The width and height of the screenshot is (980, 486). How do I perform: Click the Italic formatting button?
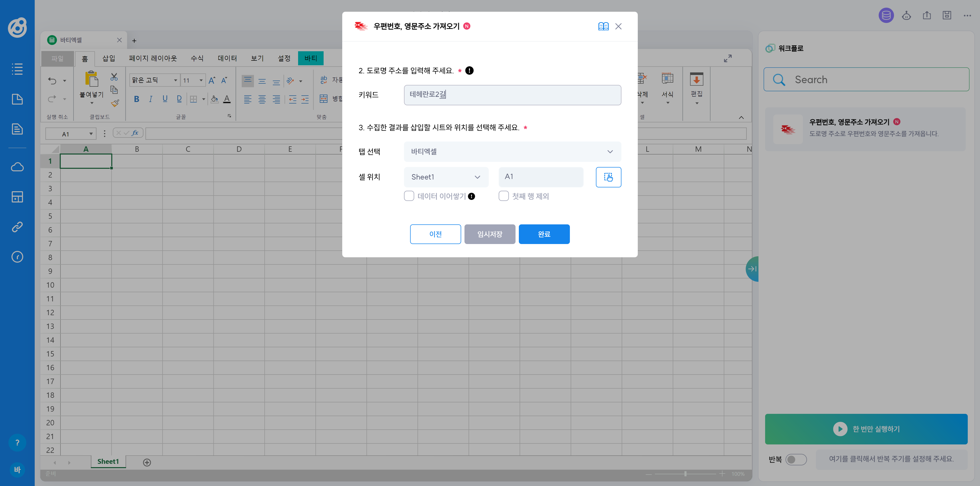[151, 99]
